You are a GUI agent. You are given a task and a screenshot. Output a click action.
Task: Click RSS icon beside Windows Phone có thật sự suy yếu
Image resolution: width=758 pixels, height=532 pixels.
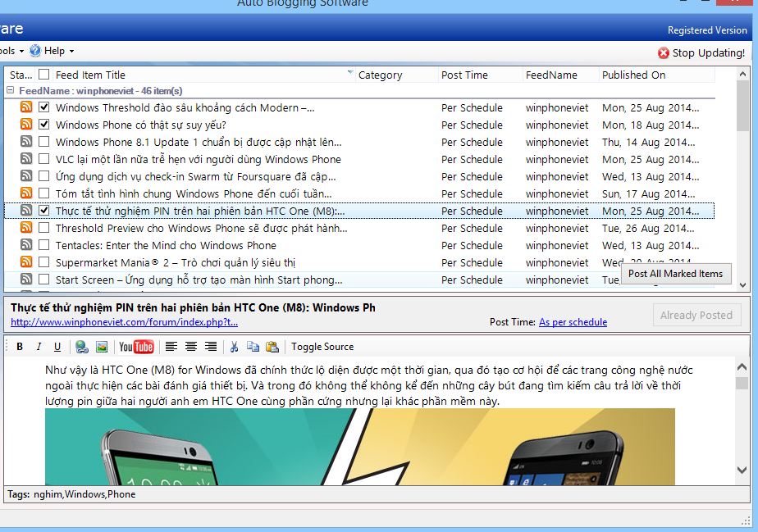point(26,124)
